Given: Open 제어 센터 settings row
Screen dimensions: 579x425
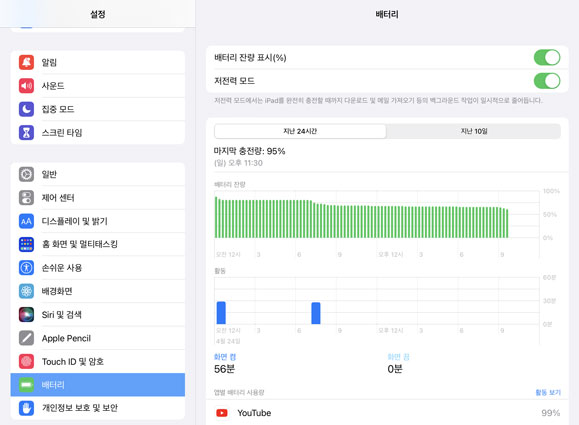Looking at the screenshot, I should (x=98, y=198).
